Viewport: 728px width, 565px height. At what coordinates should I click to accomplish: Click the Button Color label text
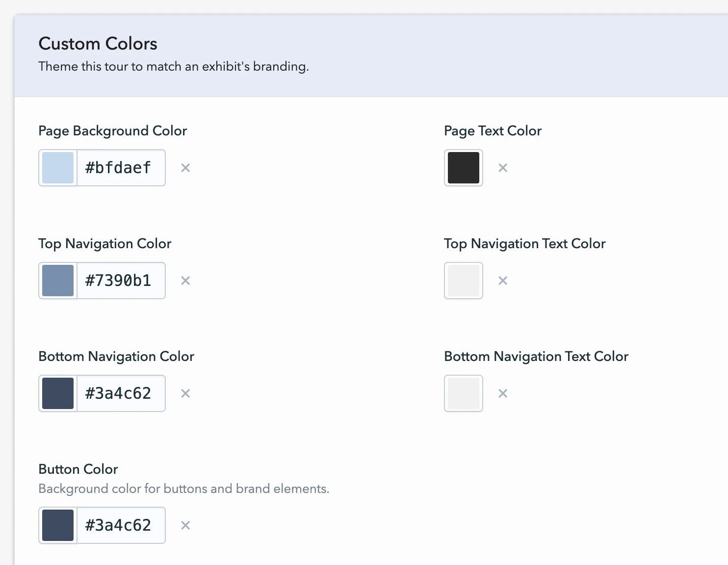[x=78, y=469]
